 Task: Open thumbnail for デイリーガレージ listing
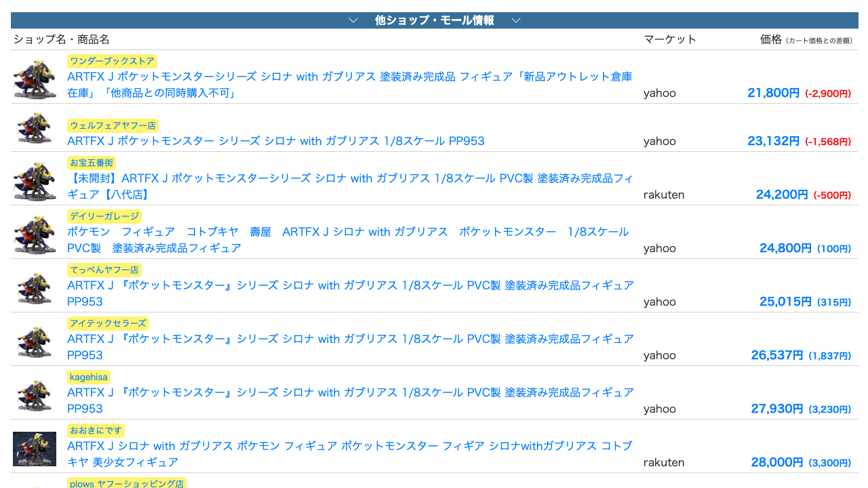click(35, 234)
